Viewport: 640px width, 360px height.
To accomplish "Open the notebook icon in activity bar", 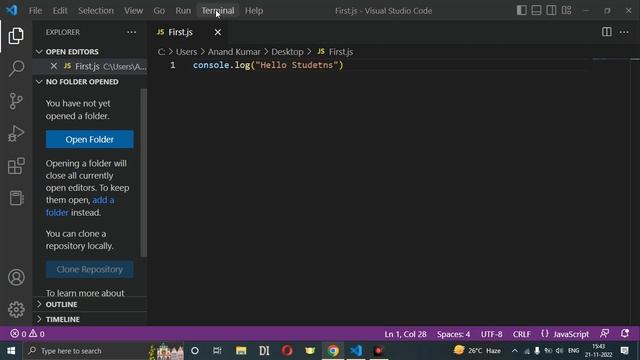I will (16, 198).
